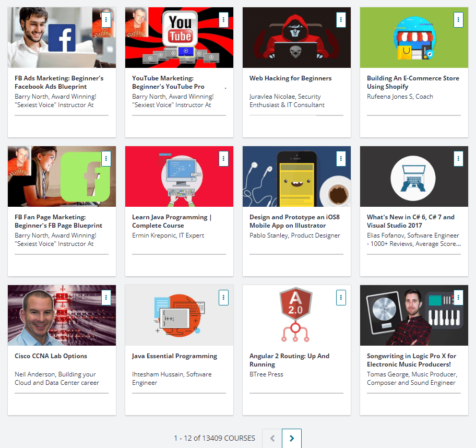This screenshot has width=476, height=448.
Task: Open options menu on FB Ads Marketing card
Action: (106, 19)
